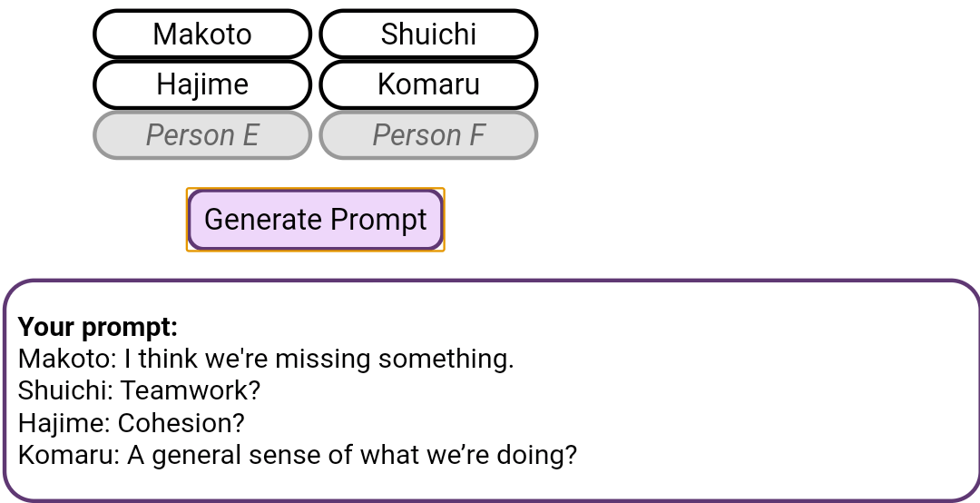
Task: Focus the Hajime name field
Action: (x=202, y=84)
